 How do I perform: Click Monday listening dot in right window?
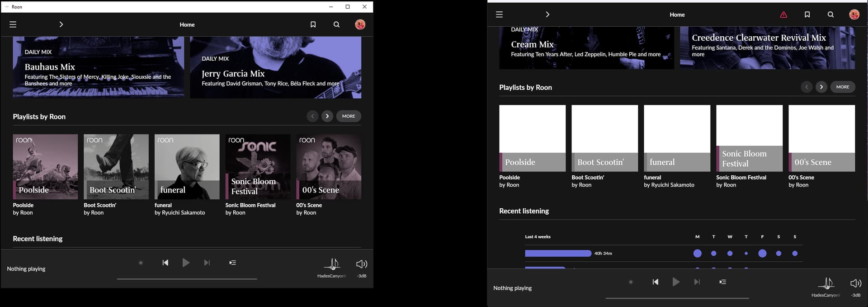(698, 254)
